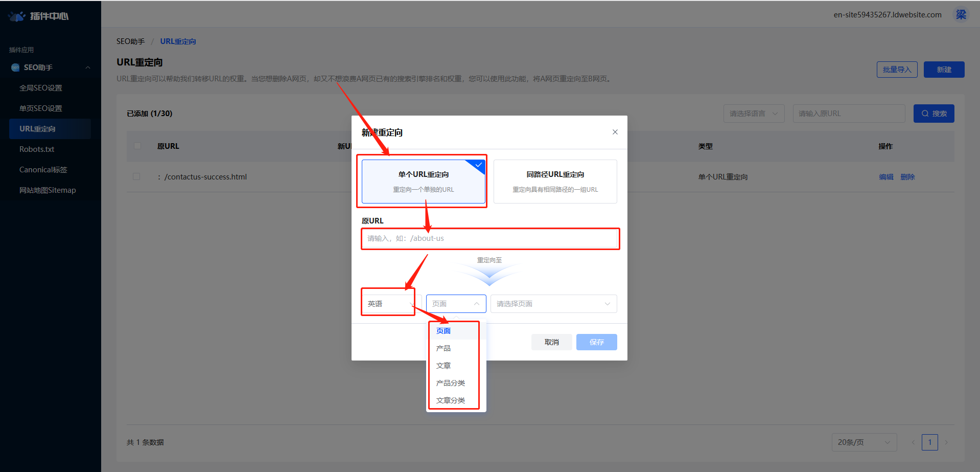
Task: Go to the next pagination page arrow
Action: pos(946,442)
